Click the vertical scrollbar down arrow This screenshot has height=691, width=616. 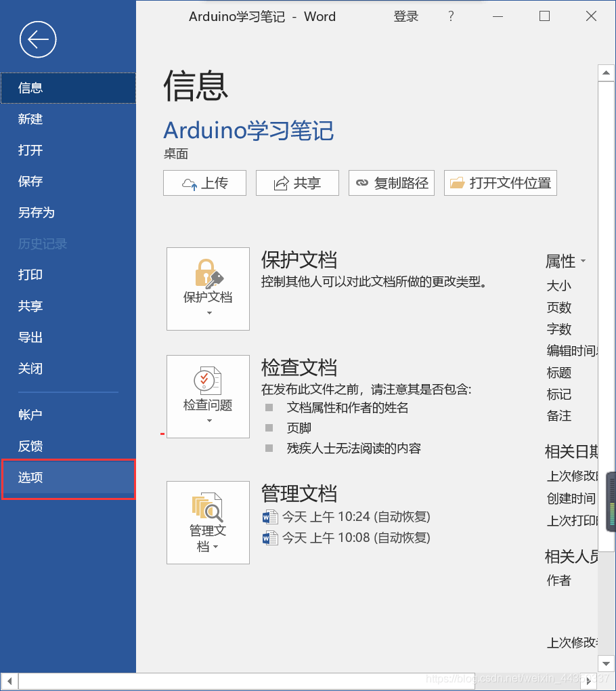pyautogui.click(x=606, y=664)
